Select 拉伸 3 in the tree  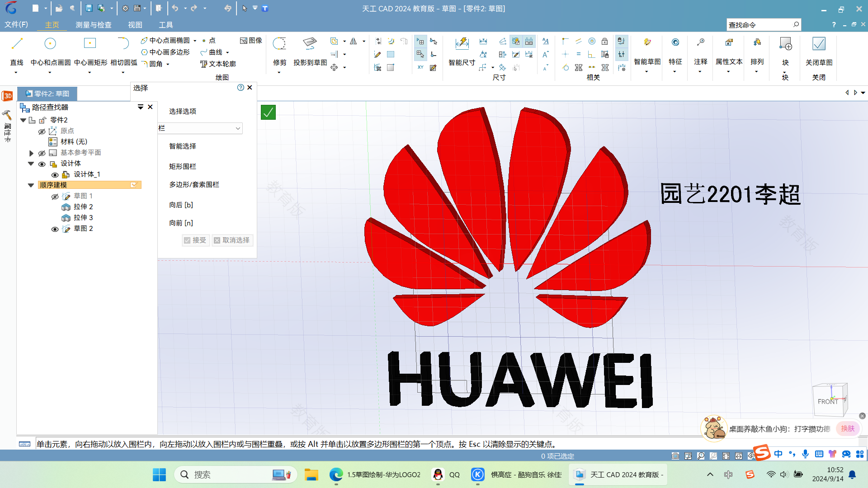click(x=83, y=218)
